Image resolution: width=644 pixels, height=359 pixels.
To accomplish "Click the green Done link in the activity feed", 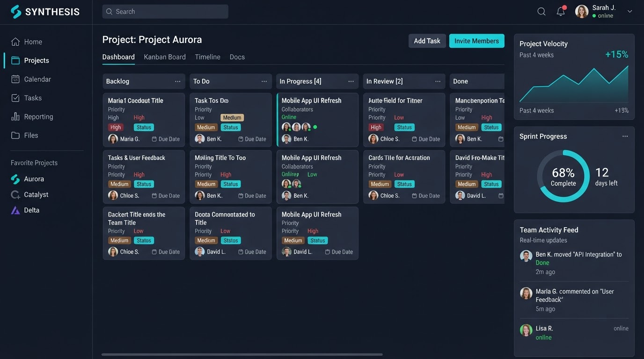I will [542, 263].
